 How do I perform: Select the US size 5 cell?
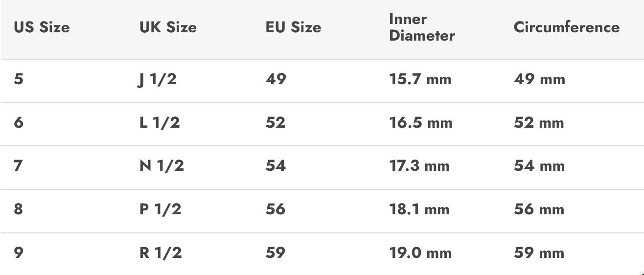(x=18, y=79)
